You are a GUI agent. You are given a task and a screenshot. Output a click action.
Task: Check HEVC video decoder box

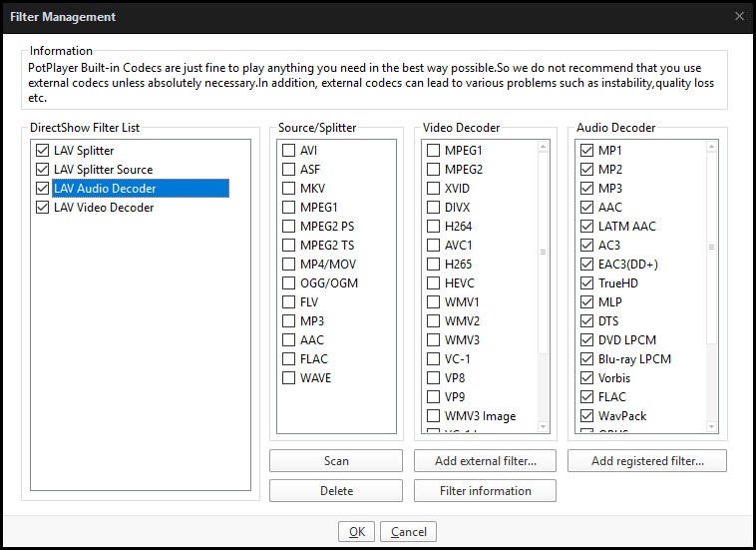pos(434,283)
